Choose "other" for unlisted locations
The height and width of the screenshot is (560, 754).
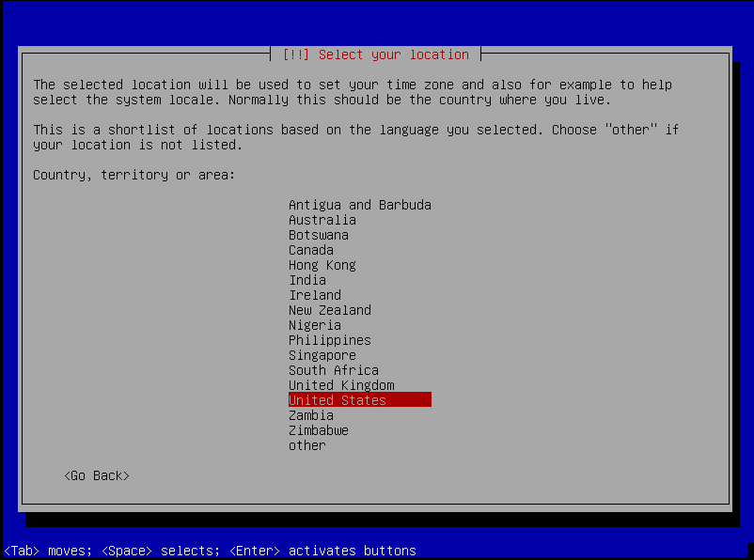[306, 445]
